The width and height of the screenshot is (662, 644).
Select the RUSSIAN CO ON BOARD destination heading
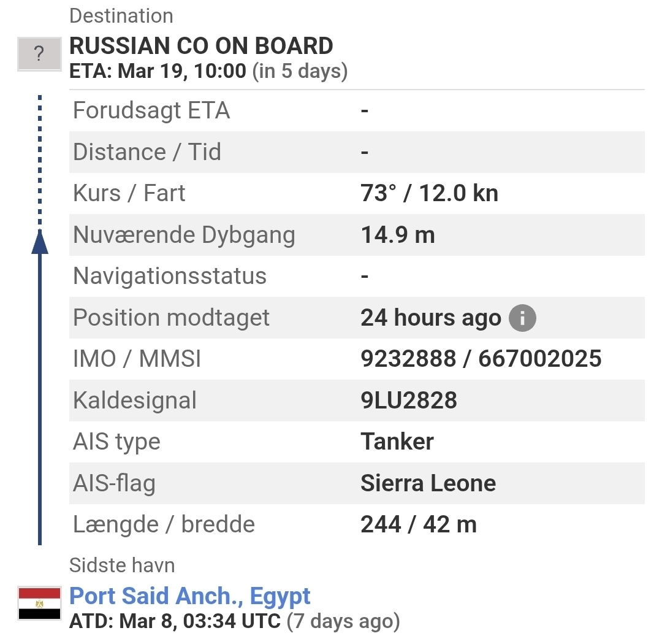pyautogui.click(x=201, y=46)
